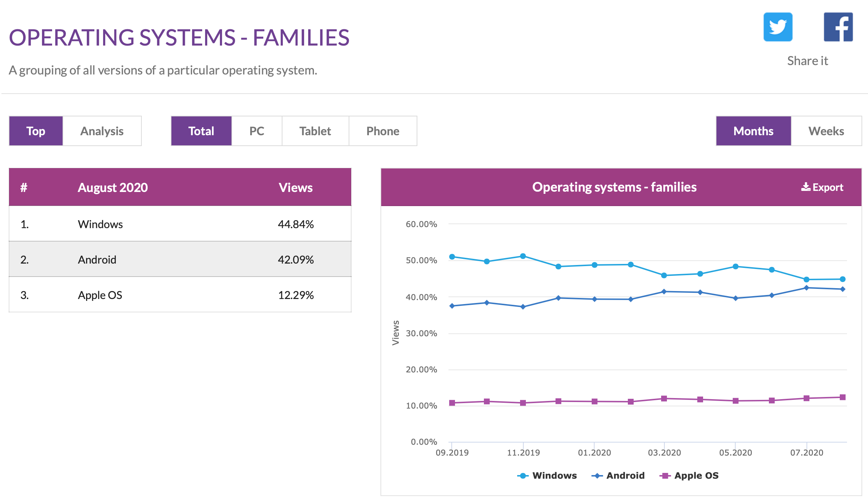This screenshot has height=504, width=868.
Task: Select the Top tab
Action: [x=36, y=131]
